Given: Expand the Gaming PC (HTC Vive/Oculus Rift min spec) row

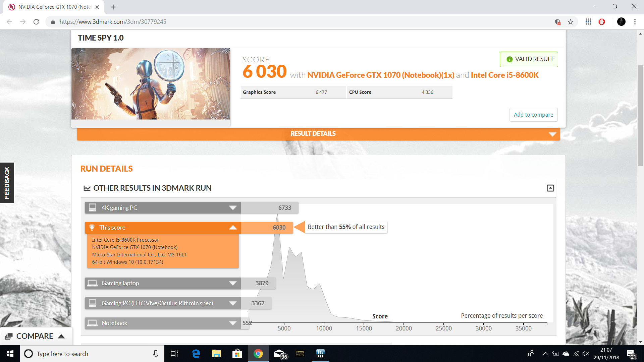Looking at the screenshot, I should tap(163, 303).
